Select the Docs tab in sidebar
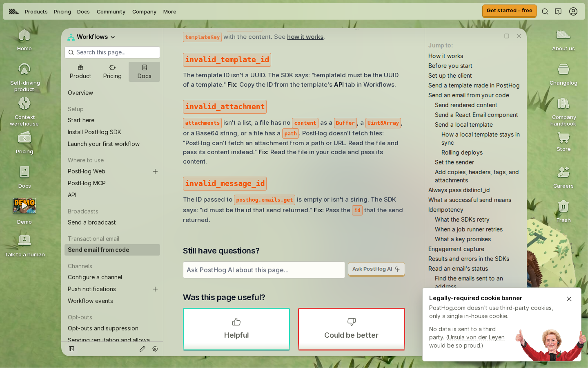Image resolution: width=588 pixels, height=368 pixels. coord(144,72)
